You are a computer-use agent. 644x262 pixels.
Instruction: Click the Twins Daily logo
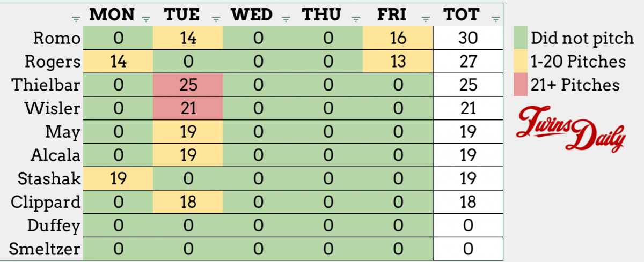tap(572, 129)
